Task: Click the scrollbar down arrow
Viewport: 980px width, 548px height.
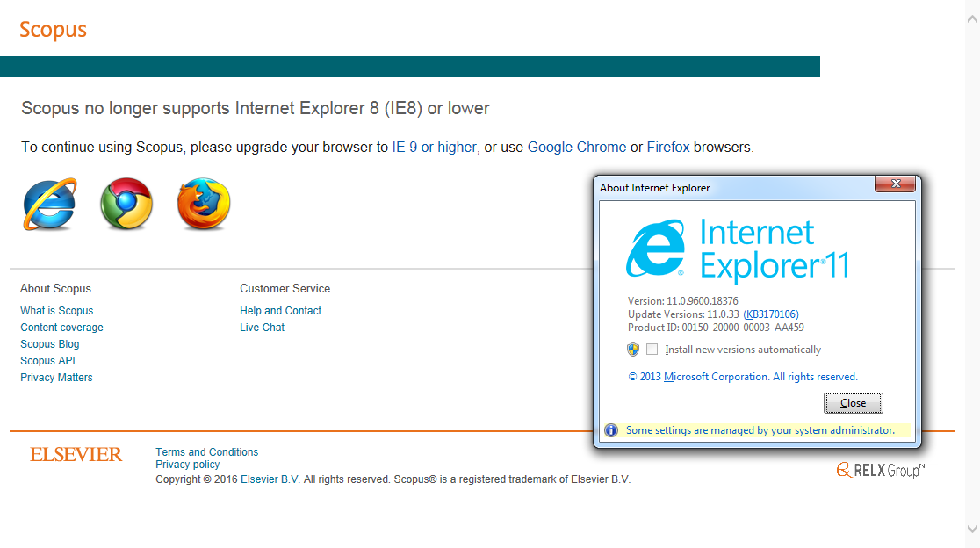Action: click(x=972, y=529)
